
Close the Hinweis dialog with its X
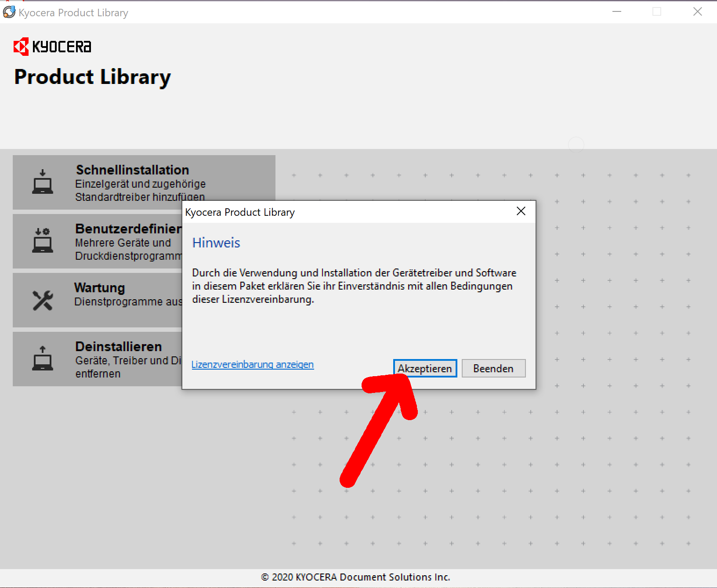(x=521, y=211)
